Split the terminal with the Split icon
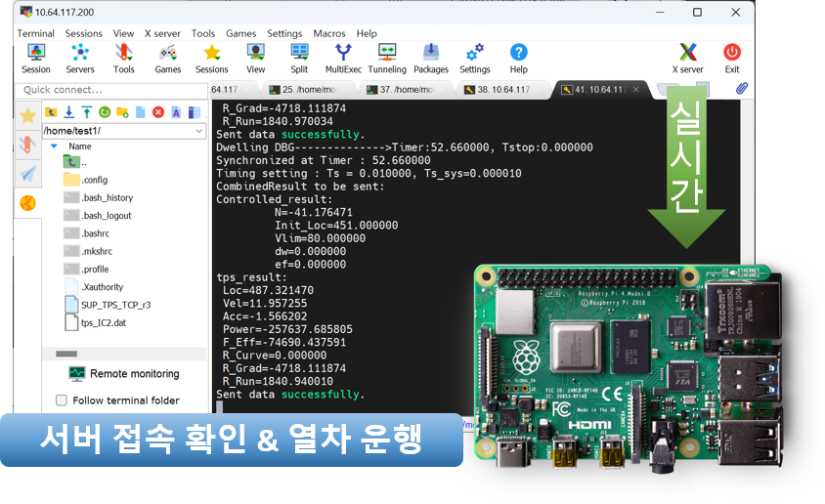825x504 pixels. point(299,58)
